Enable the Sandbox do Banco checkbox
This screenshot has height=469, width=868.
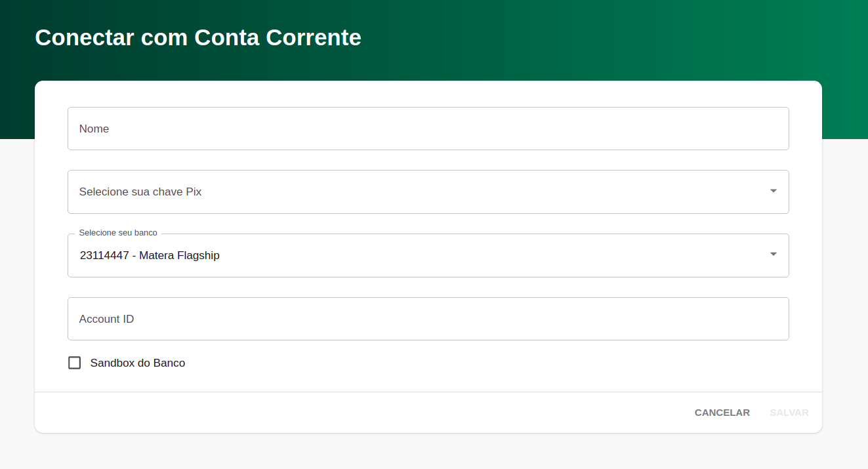(75, 363)
